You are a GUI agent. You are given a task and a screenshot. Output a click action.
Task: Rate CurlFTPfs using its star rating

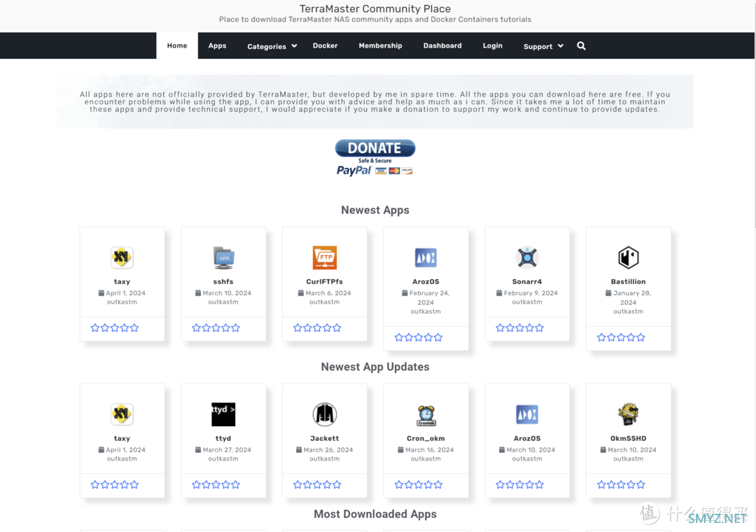317,328
